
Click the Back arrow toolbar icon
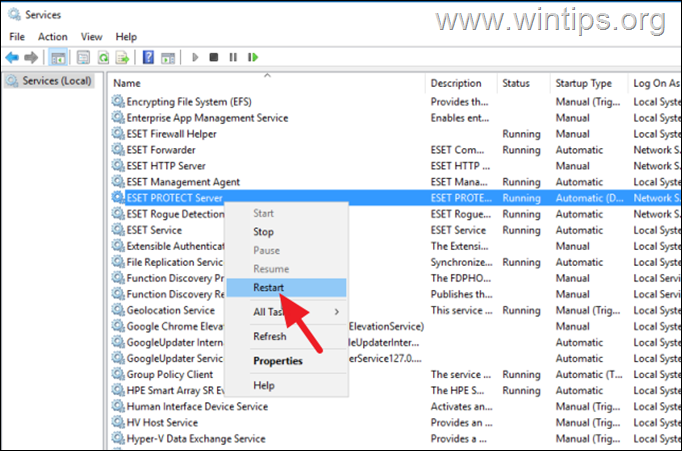(x=12, y=57)
